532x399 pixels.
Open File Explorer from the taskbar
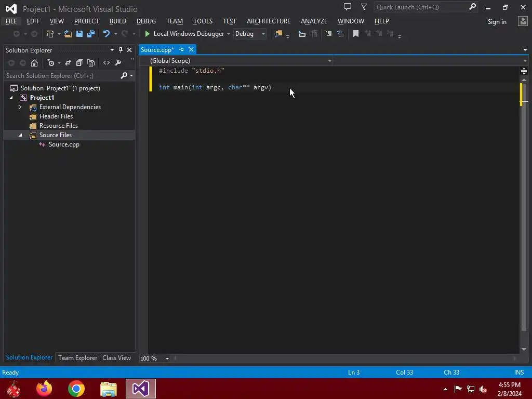click(x=109, y=389)
